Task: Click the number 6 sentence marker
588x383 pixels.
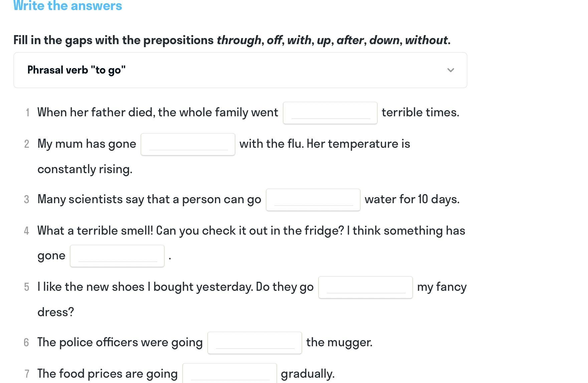Action: (x=26, y=343)
